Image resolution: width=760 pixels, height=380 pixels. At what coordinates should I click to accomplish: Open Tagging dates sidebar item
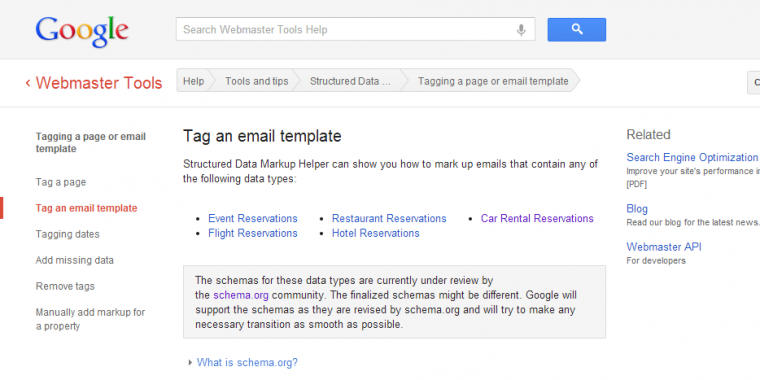coord(67,234)
